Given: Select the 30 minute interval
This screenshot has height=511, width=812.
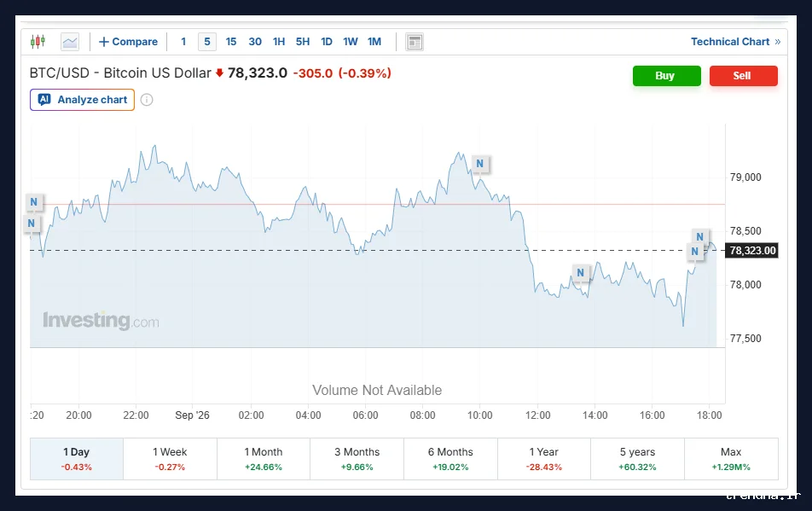Looking at the screenshot, I should point(255,42).
